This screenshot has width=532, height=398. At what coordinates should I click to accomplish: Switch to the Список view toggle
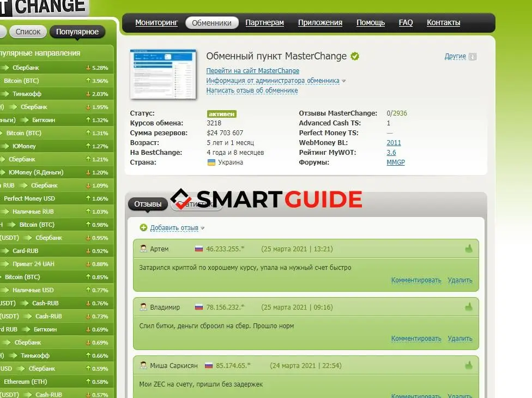point(28,32)
